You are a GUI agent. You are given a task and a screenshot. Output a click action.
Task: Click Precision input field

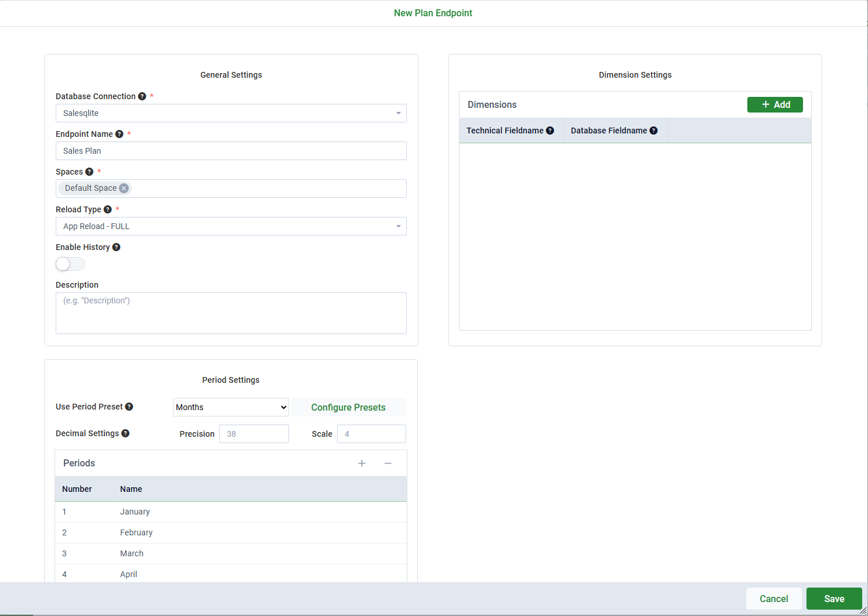(x=254, y=434)
